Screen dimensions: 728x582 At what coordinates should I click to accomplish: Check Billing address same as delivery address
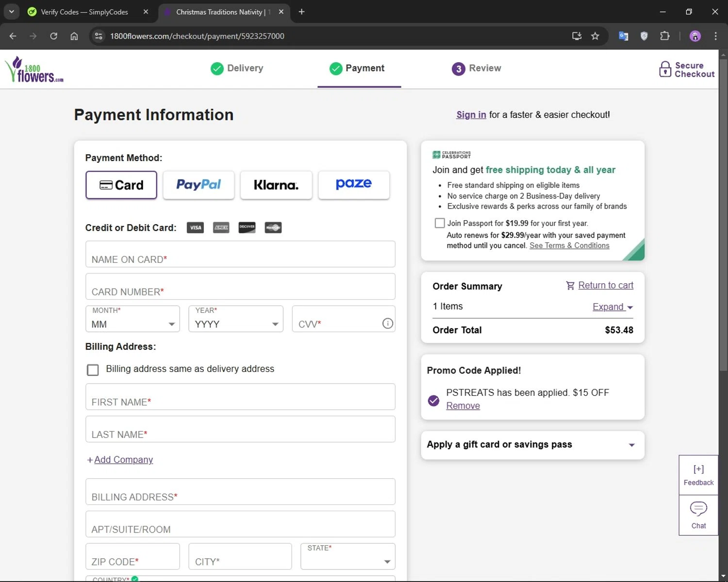(93, 370)
